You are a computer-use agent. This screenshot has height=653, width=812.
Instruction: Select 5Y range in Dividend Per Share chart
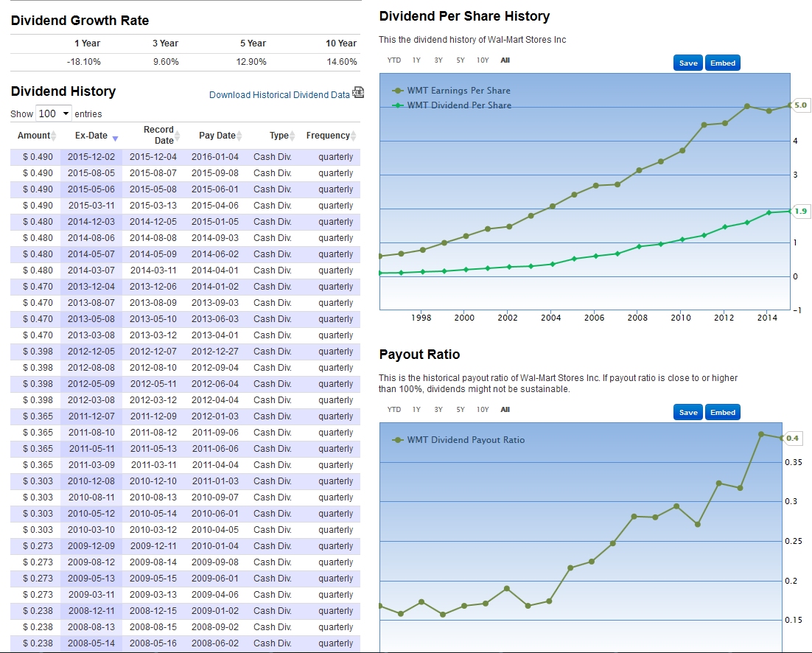click(x=461, y=60)
